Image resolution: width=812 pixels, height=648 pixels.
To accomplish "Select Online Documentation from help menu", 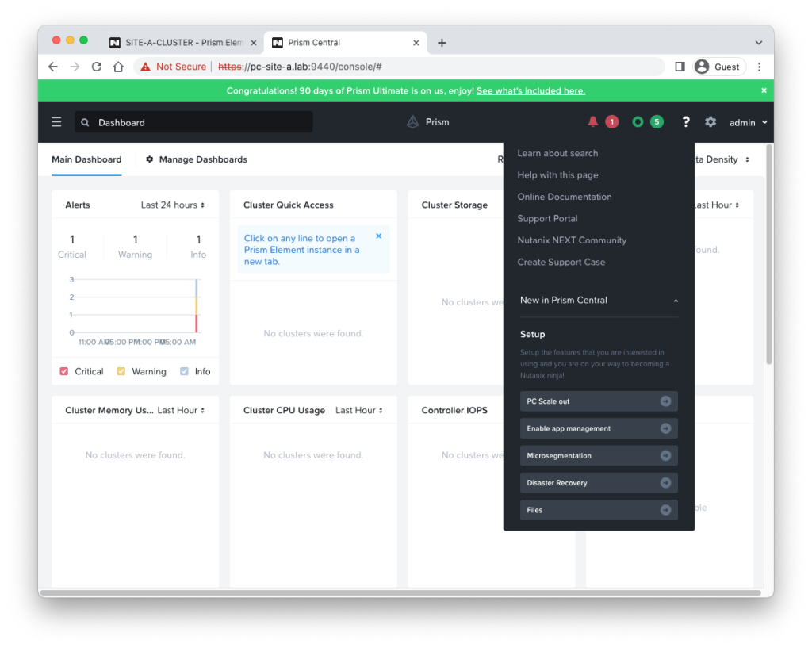I will click(565, 197).
